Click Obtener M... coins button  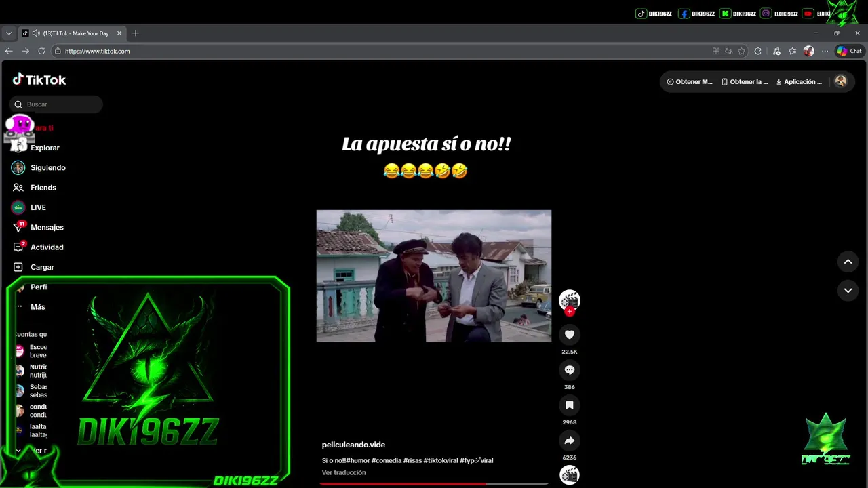pos(690,82)
